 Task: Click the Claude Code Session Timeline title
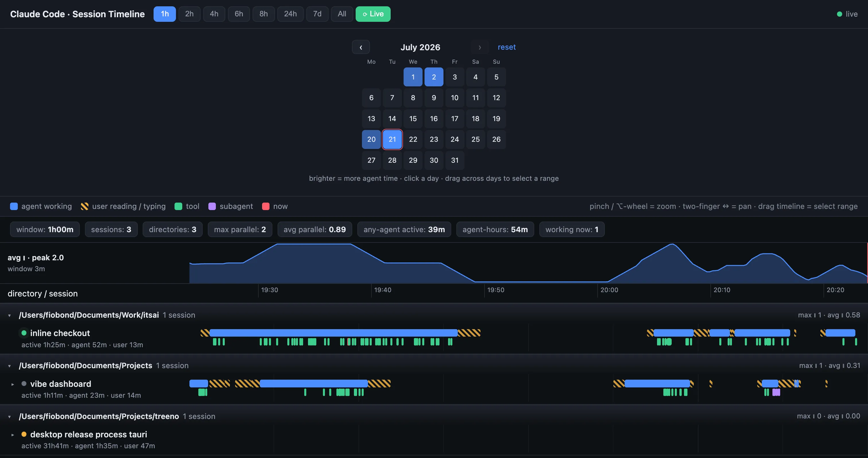coord(77,14)
